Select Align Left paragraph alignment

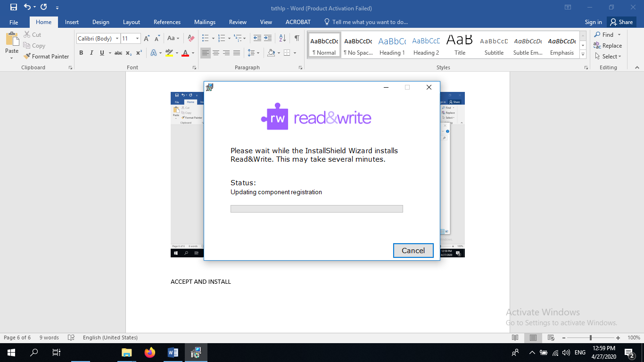pos(206,53)
